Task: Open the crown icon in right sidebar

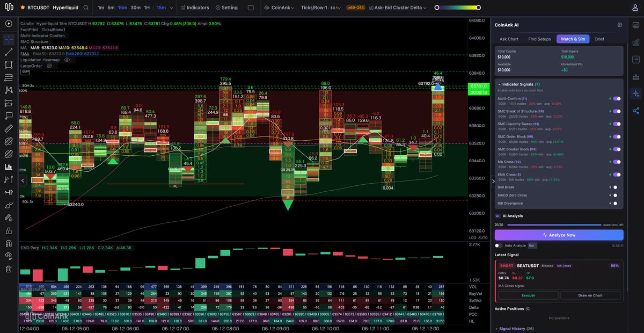Action: tap(636, 77)
